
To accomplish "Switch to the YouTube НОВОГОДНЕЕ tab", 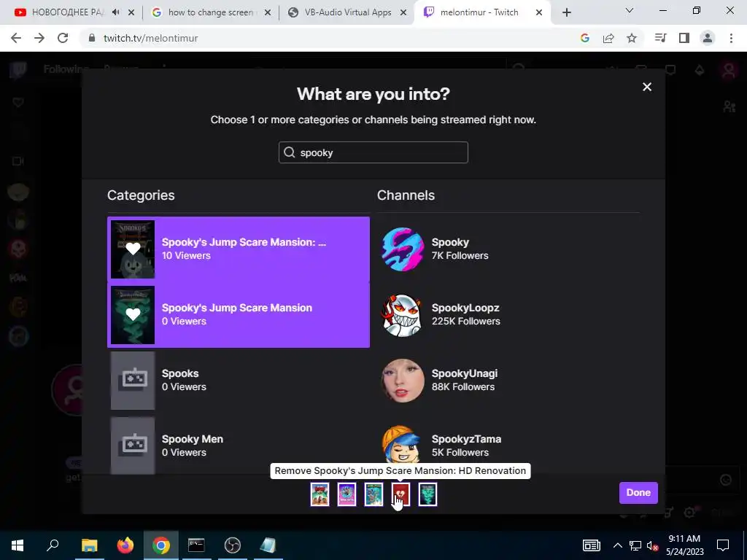I will point(66,12).
